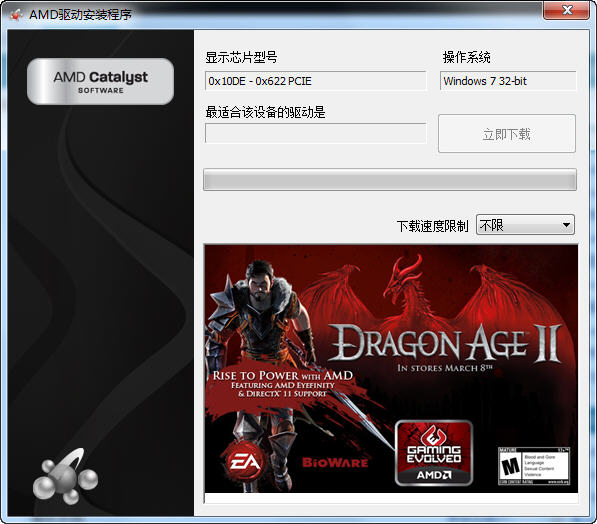Click the Windows 7 32-bit operating system field
Image resolution: width=597 pixels, height=524 pixels.
tap(508, 81)
